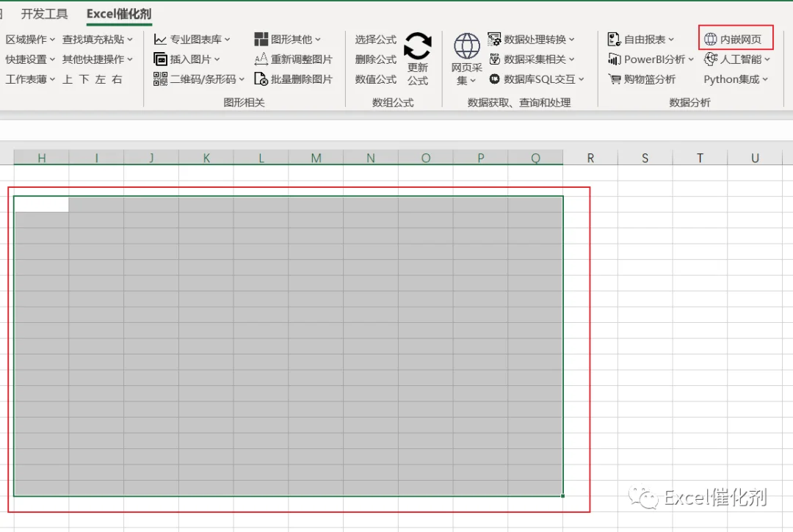
Task: Click the 内嵌网页 globe icon
Action: click(x=711, y=39)
